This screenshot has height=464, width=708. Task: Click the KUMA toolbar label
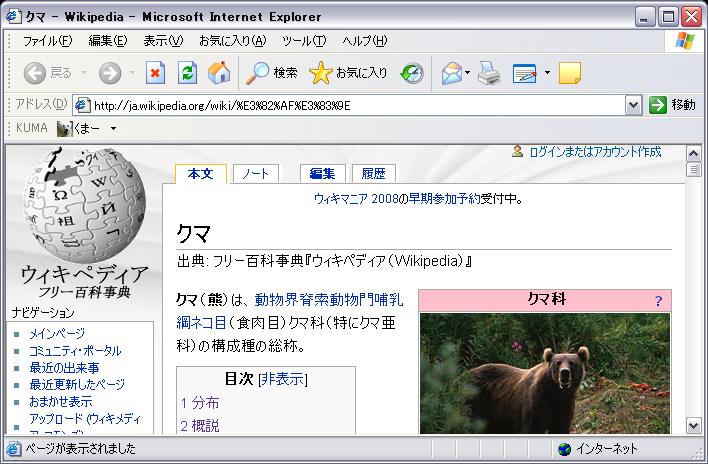(32, 128)
